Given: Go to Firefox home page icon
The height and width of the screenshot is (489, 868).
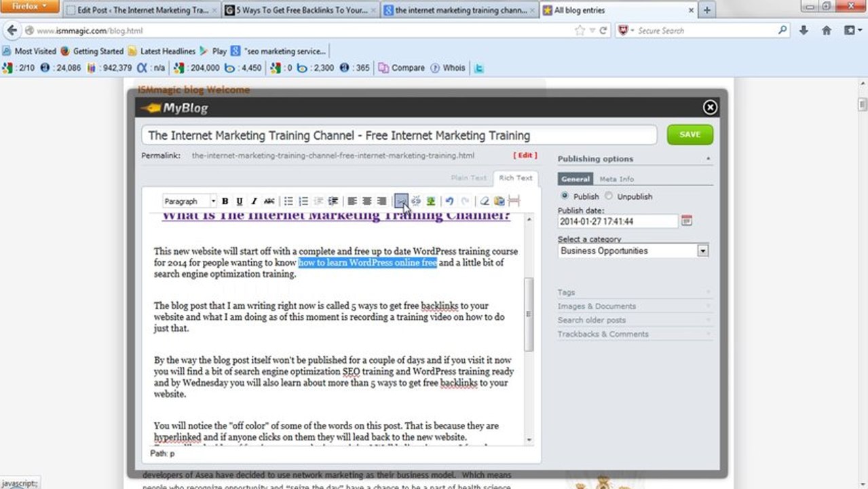Looking at the screenshot, I should pos(827,31).
